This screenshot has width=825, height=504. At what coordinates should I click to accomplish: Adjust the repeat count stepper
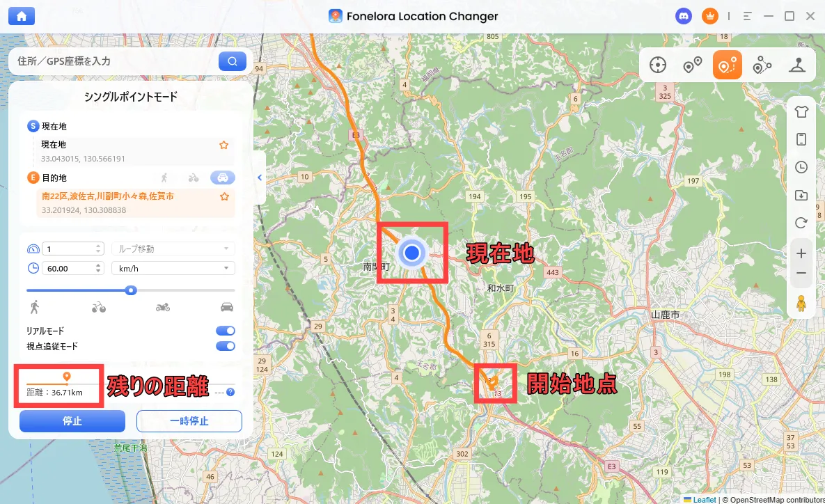point(98,249)
